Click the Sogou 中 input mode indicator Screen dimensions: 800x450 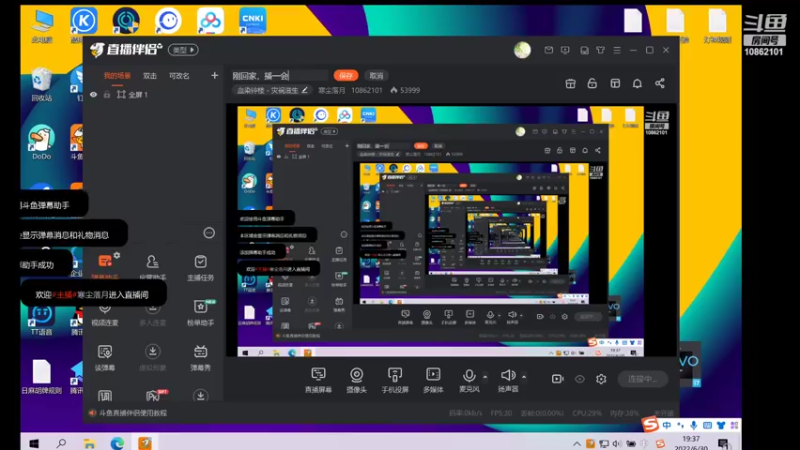point(667,426)
